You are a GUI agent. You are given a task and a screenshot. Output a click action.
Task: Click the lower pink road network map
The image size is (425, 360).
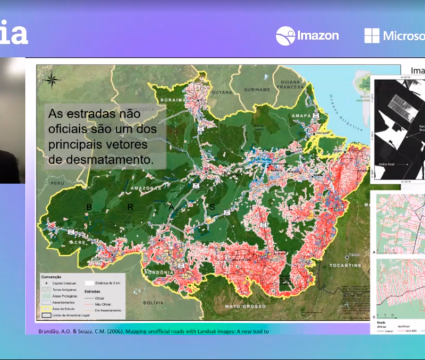point(400,288)
